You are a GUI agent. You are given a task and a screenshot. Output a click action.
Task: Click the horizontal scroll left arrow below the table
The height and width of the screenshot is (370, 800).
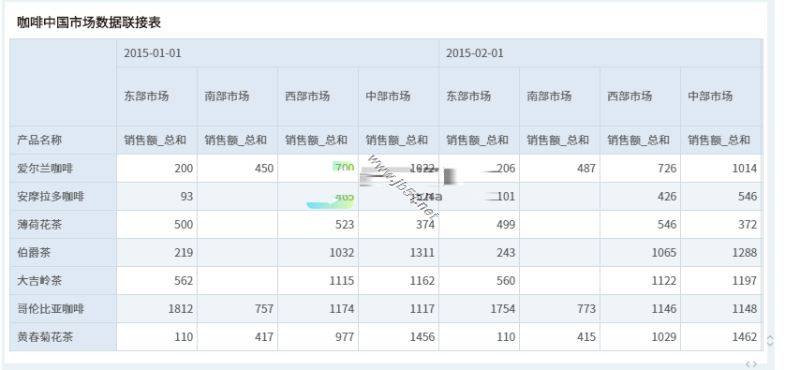(748, 364)
